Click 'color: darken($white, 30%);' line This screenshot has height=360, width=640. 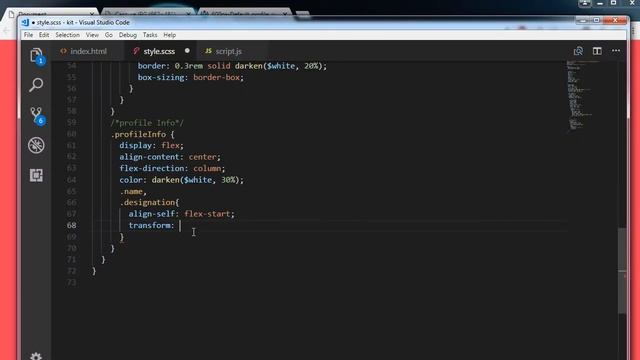pyautogui.click(x=181, y=180)
